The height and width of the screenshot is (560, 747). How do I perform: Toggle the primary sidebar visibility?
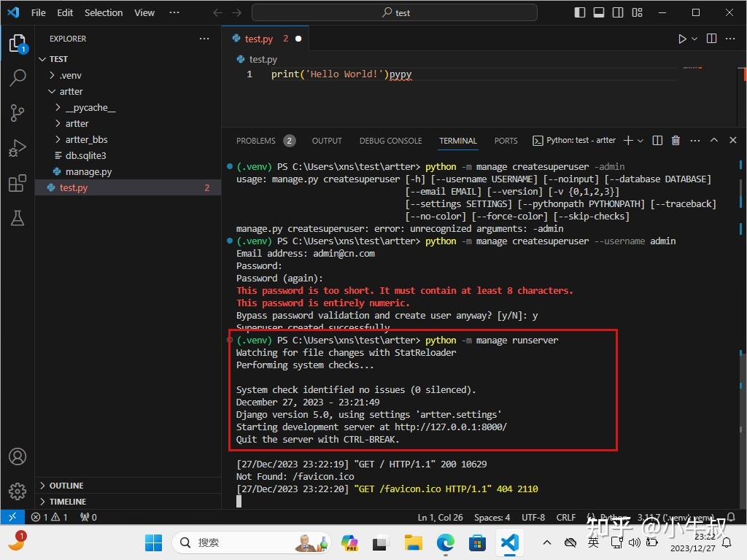(x=578, y=12)
